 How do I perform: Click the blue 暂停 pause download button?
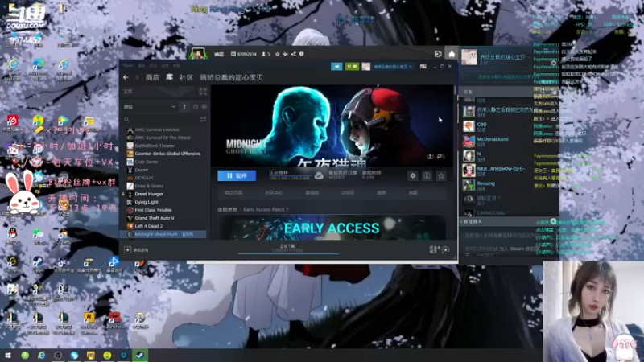(237, 175)
